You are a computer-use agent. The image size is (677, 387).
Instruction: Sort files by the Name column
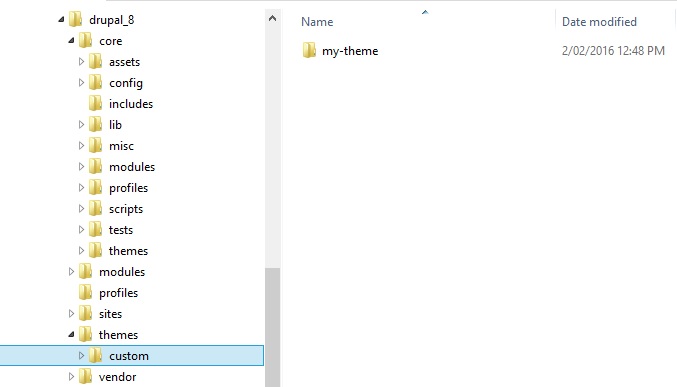click(x=317, y=22)
